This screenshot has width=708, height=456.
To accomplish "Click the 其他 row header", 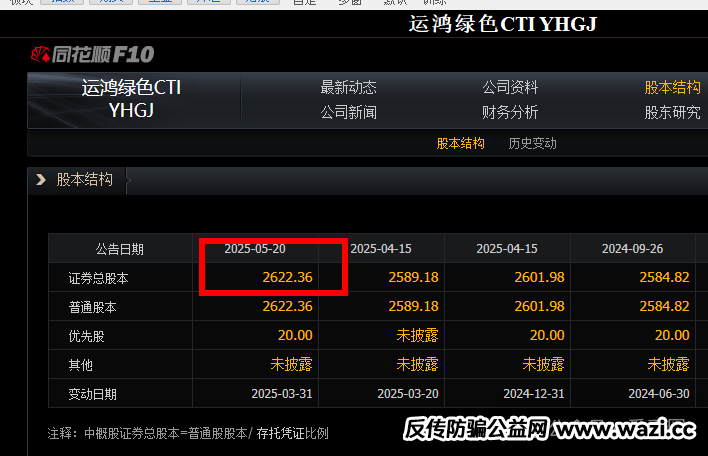I will [80, 365].
